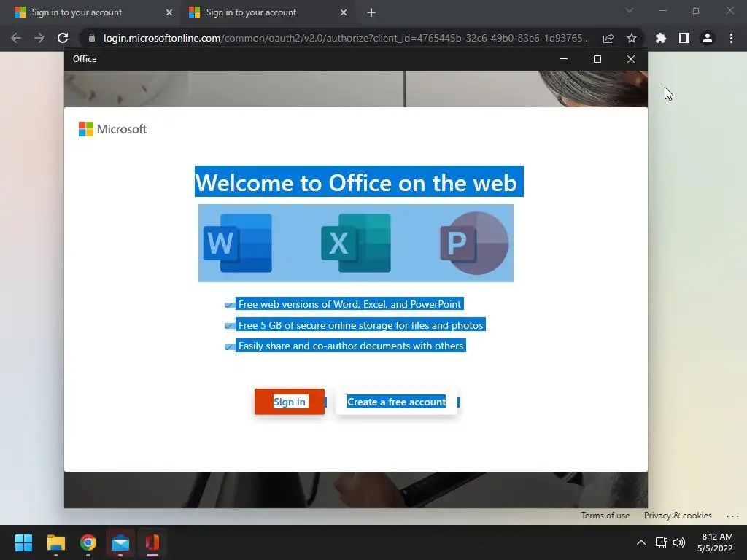Click 'Free 5 GB of secure online storage' line

click(x=360, y=325)
